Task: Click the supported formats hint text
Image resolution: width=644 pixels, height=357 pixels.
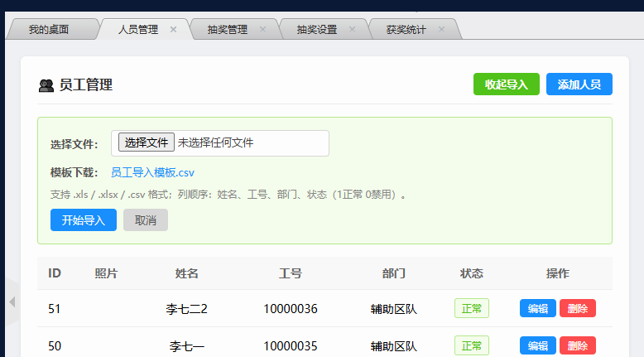Action: click(228, 195)
